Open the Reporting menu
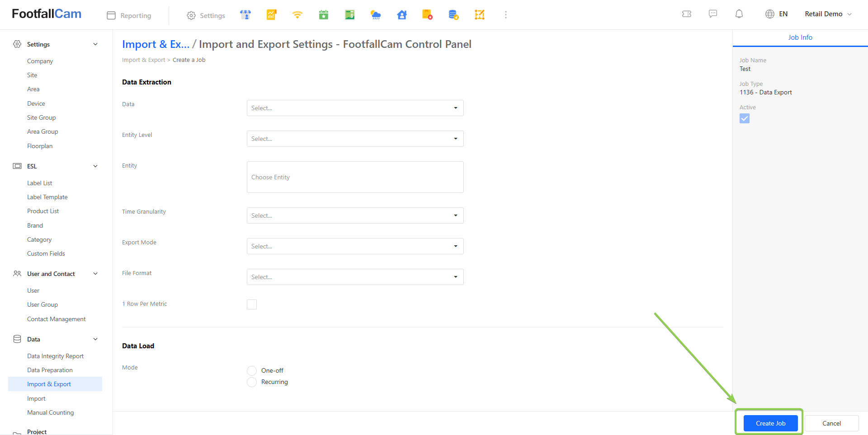This screenshot has width=868, height=435. pos(129,15)
